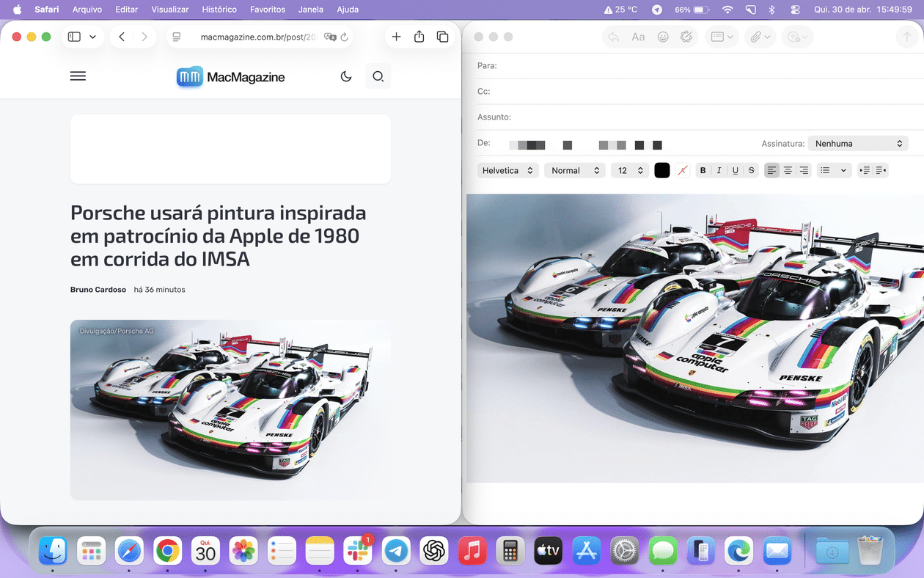Open the font size 12 dropdown
This screenshot has height=578, width=924.
click(x=631, y=170)
